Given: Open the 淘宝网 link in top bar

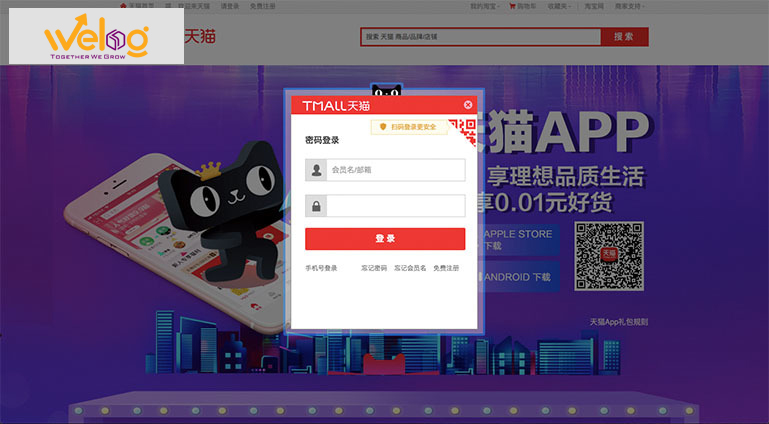Looking at the screenshot, I should coord(594,6).
